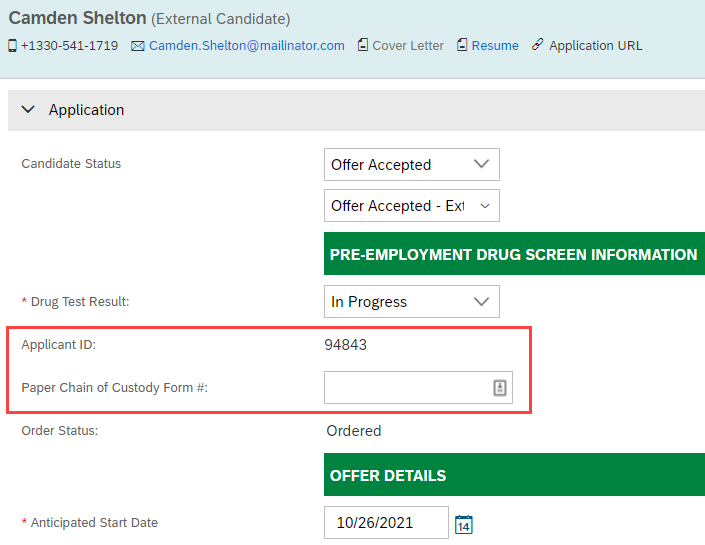Click the Paper Chain of Custody Form input field
705x545 pixels.
coord(418,388)
